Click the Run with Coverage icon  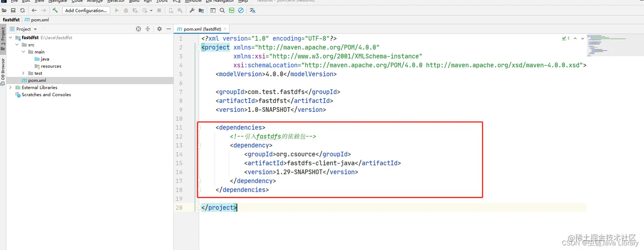click(135, 10)
